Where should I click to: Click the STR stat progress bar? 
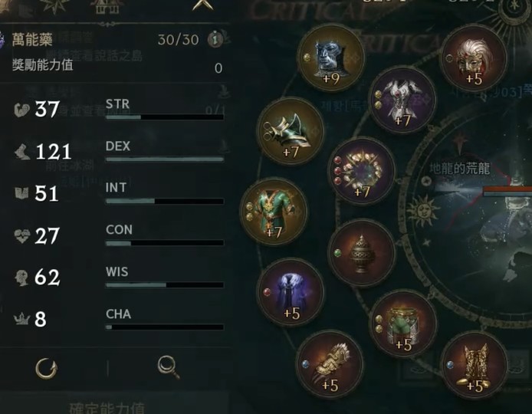[165, 117]
